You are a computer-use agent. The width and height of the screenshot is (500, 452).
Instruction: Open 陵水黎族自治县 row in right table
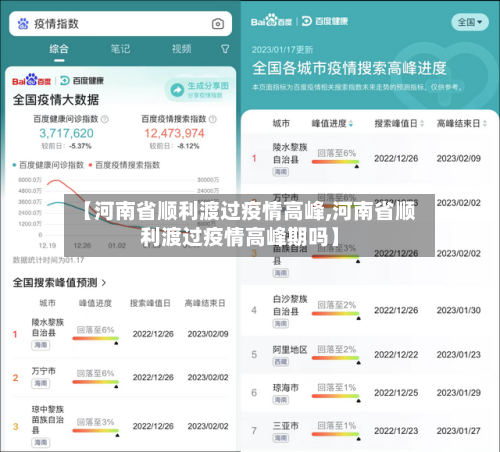370,159
